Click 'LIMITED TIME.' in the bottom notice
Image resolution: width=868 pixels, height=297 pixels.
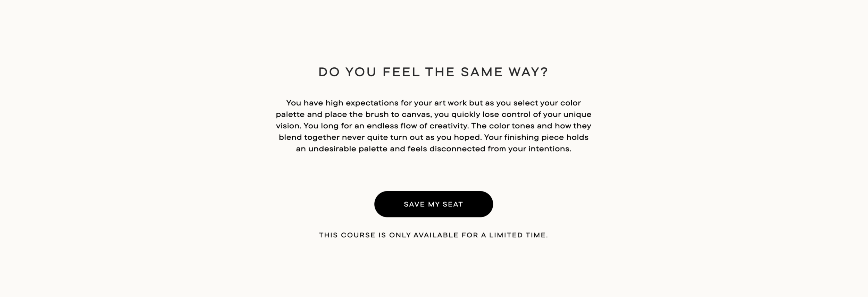tap(518, 235)
